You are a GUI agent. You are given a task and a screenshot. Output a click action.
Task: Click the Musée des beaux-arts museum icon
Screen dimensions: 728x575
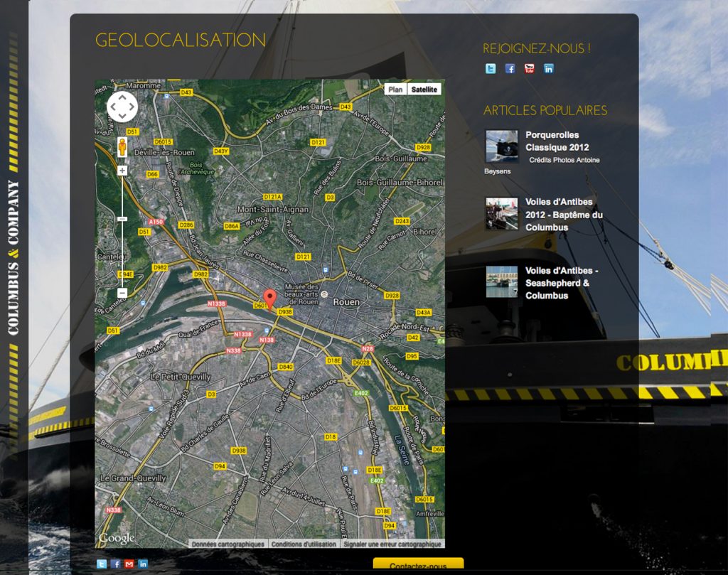(x=324, y=294)
